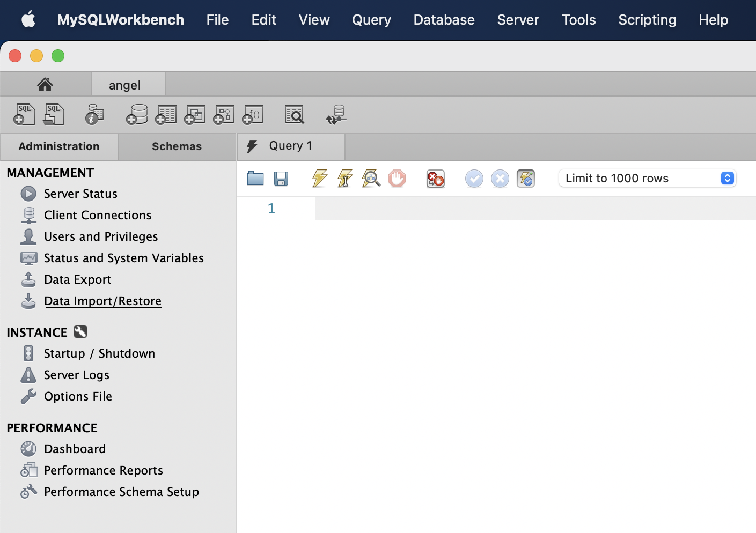Open the object inspector info icon
Image resolution: width=756 pixels, height=533 pixels.
tap(94, 114)
